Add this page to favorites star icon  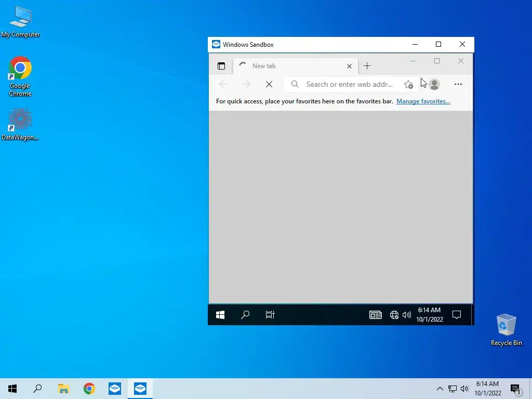click(408, 84)
